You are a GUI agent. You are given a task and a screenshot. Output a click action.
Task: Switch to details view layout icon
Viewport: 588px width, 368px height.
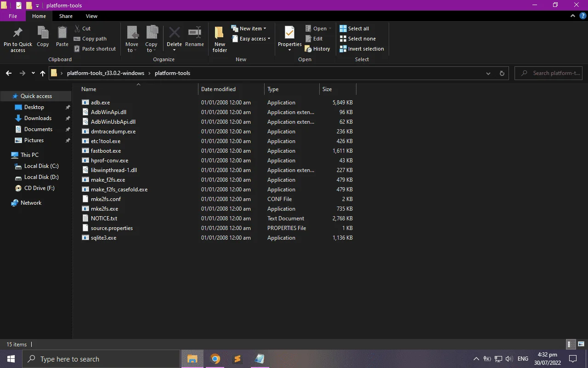tap(570, 344)
